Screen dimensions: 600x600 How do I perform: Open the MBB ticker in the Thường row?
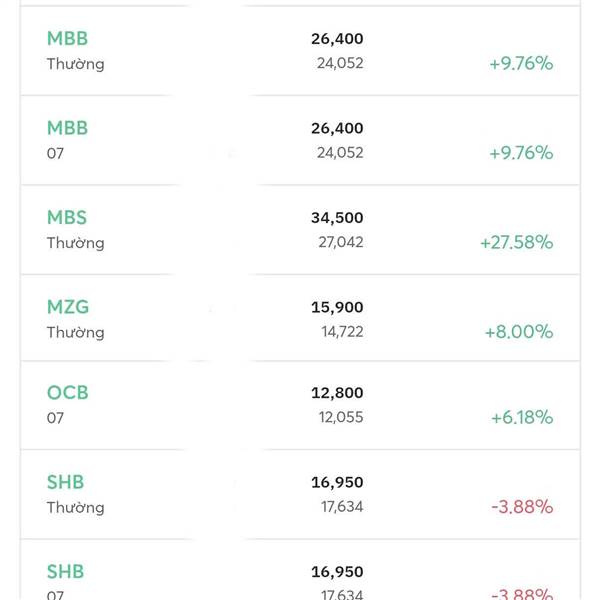click(x=67, y=39)
